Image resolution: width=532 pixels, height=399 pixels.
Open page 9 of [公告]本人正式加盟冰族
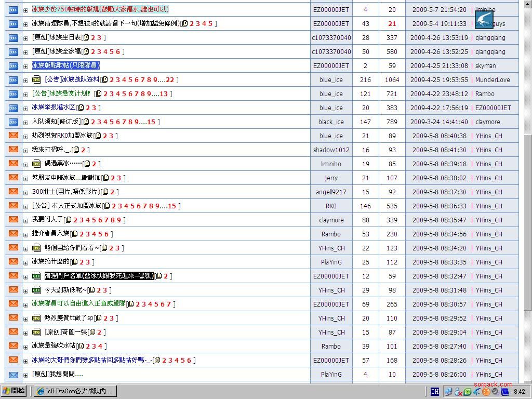157,206
